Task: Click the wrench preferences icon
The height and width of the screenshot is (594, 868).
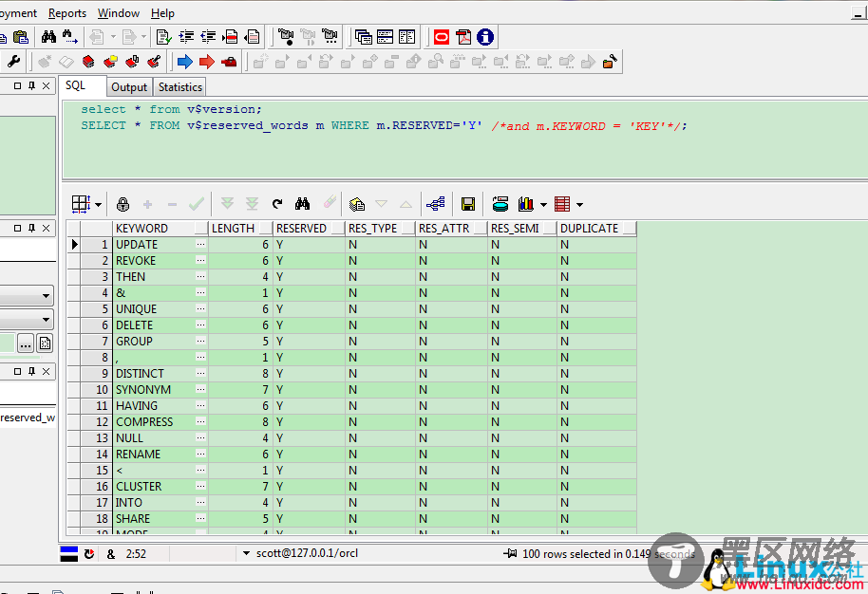Action: coord(13,62)
